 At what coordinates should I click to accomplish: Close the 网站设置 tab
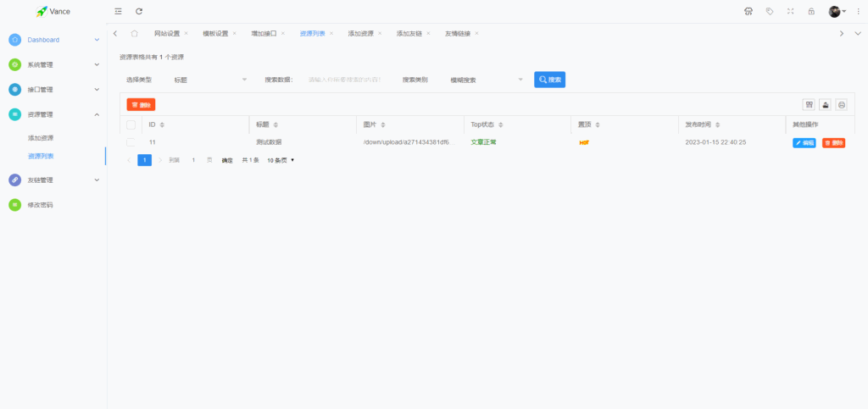186,33
